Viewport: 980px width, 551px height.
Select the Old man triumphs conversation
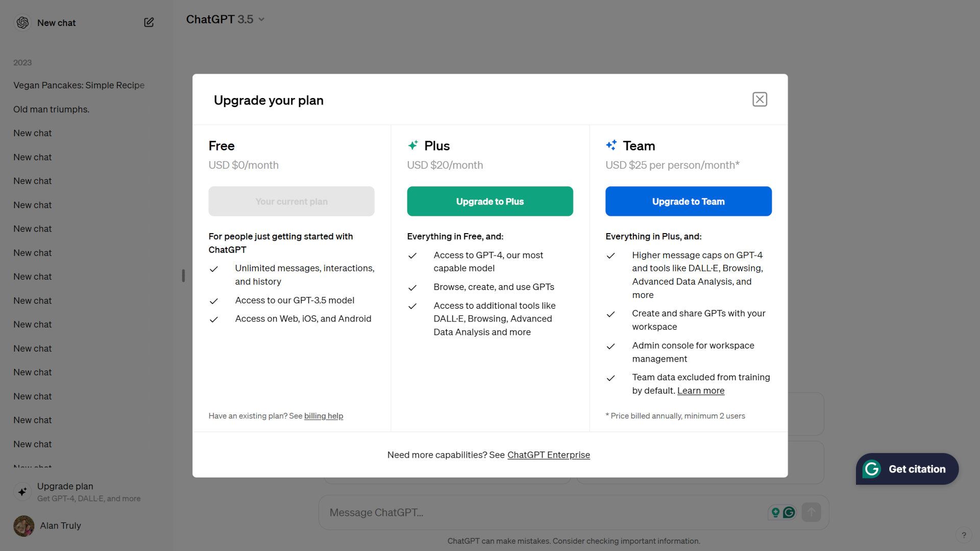click(51, 109)
